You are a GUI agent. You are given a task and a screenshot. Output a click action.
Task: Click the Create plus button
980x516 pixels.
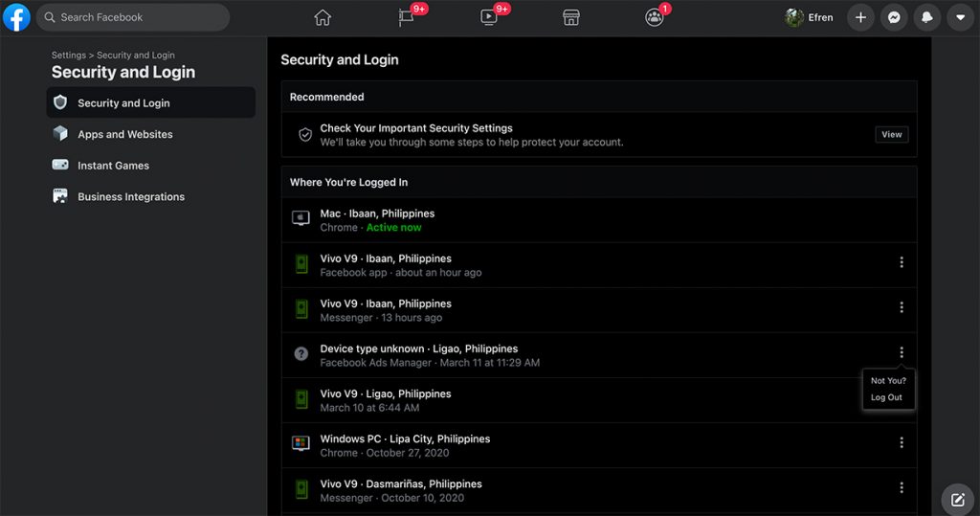(x=860, y=17)
